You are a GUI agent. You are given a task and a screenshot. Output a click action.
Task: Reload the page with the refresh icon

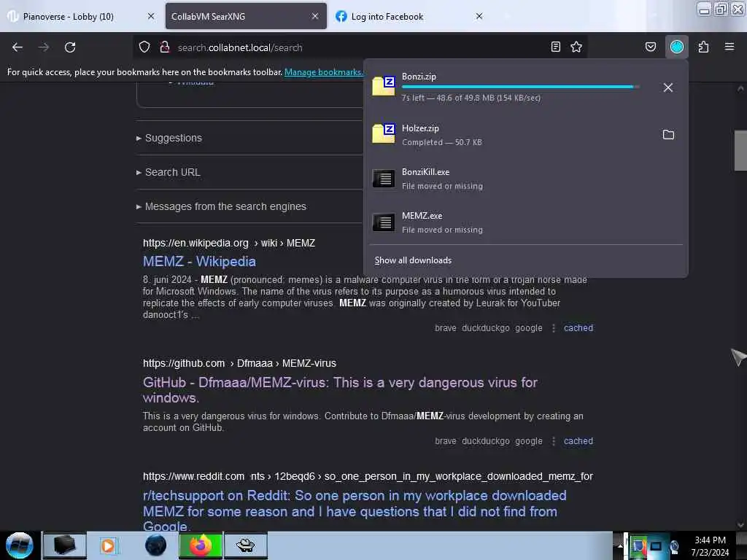[70, 47]
